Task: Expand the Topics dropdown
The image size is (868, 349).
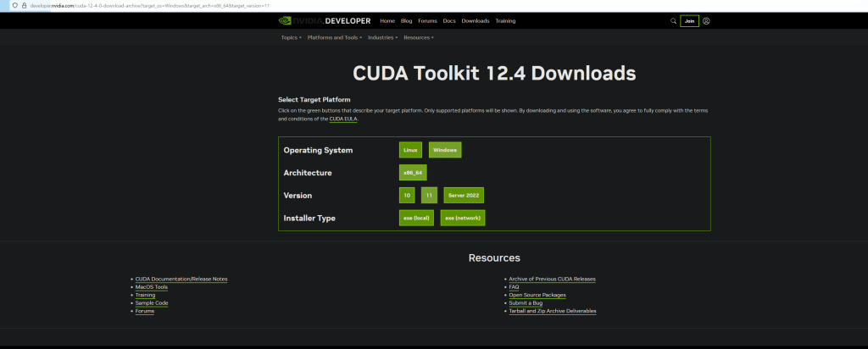Action: coord(292,37)
